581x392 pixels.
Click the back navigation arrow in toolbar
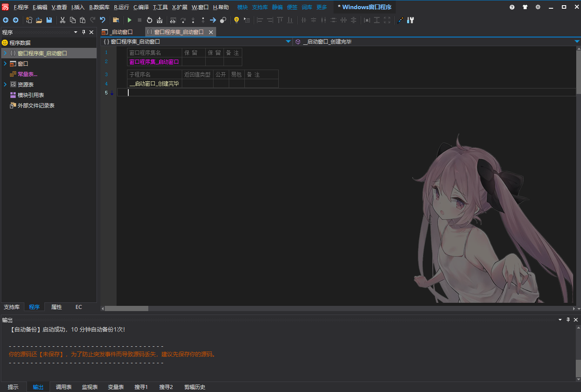[x=6, y=20]
